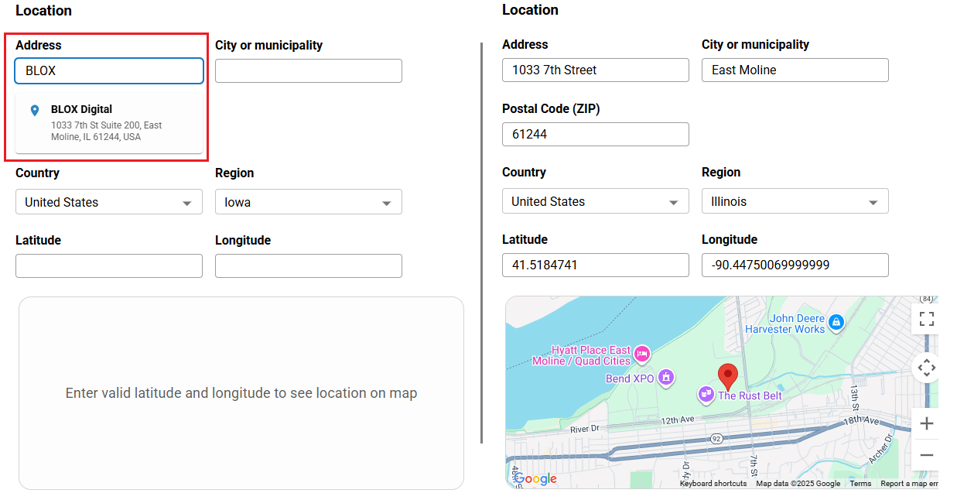This screenshot has width=957, height=500.
Task: Expand the right Country dropdown
Action: click(x=595, y=201)
